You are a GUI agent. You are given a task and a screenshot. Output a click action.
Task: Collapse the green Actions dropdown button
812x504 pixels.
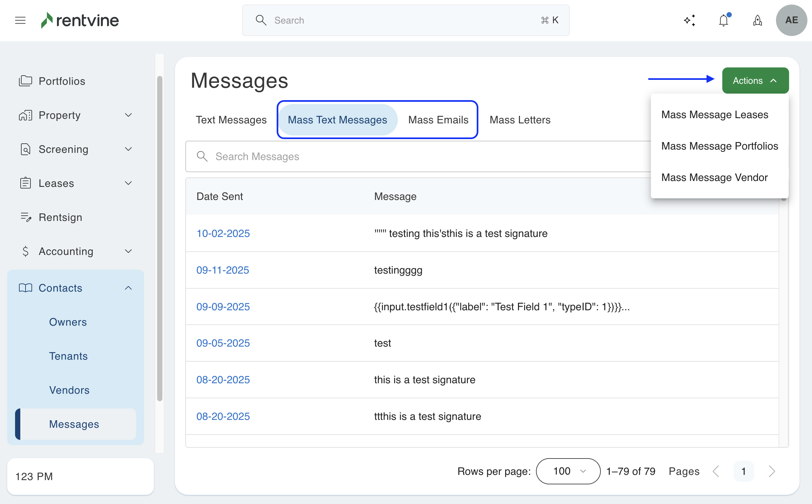coord(755,81)
